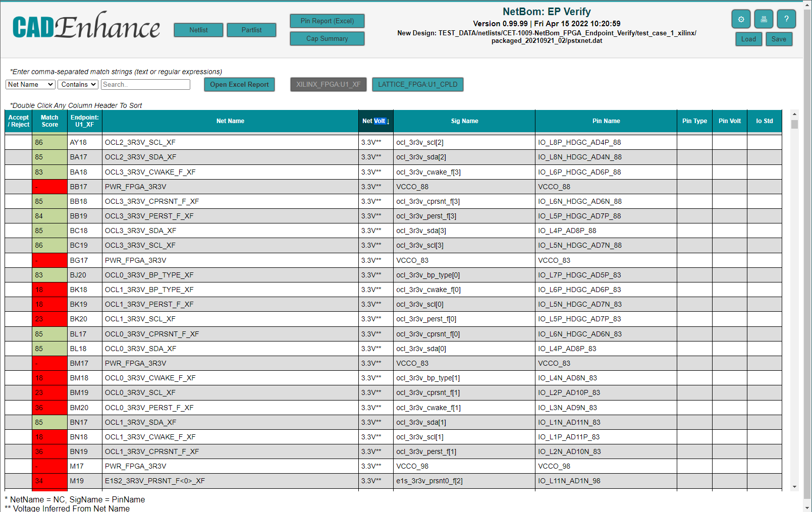
Task: Click the table scrollbar thumb
Action: pos(795,124)
